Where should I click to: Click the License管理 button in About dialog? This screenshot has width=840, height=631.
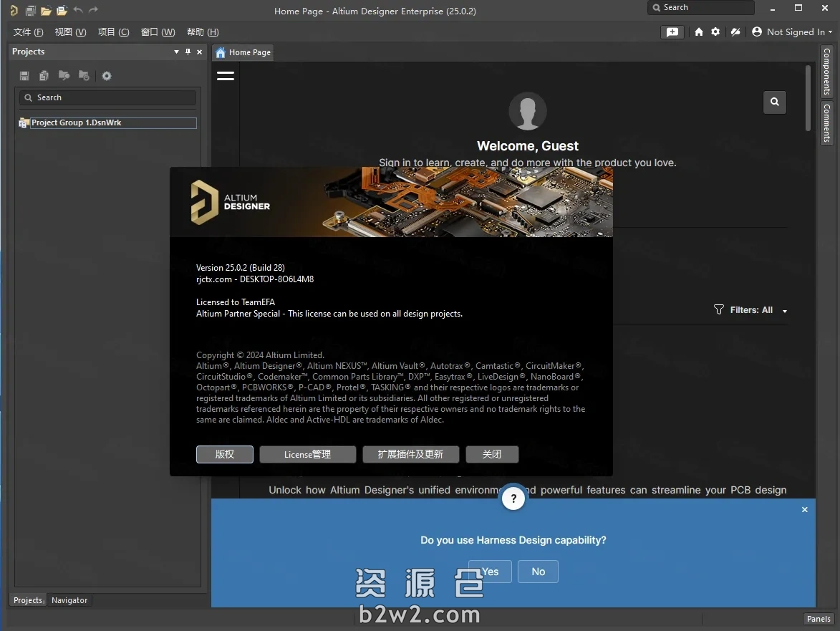click(307, 453)
